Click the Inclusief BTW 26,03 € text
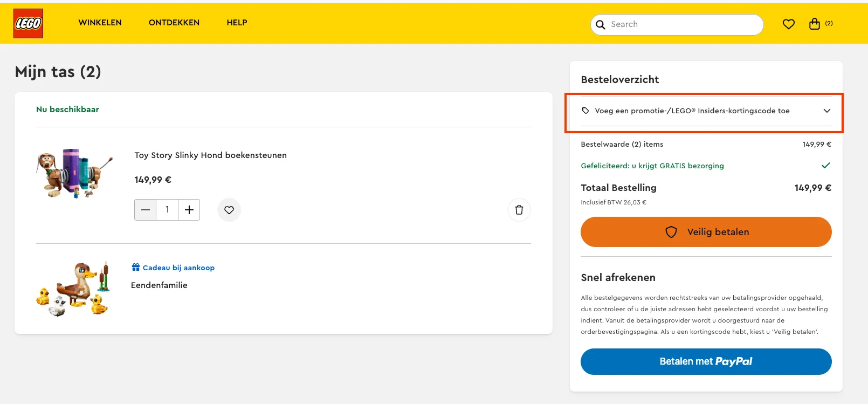 pyautogui.click(x=614, y=202)
